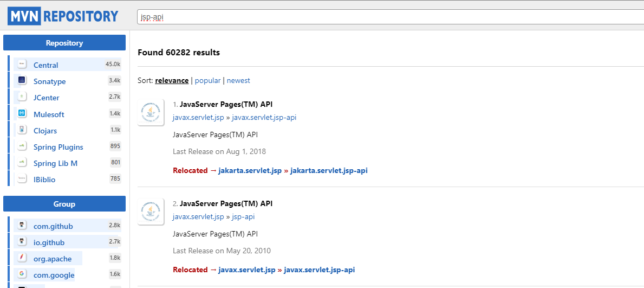
Task: Sort results by newest
Action: click(238, 81)
